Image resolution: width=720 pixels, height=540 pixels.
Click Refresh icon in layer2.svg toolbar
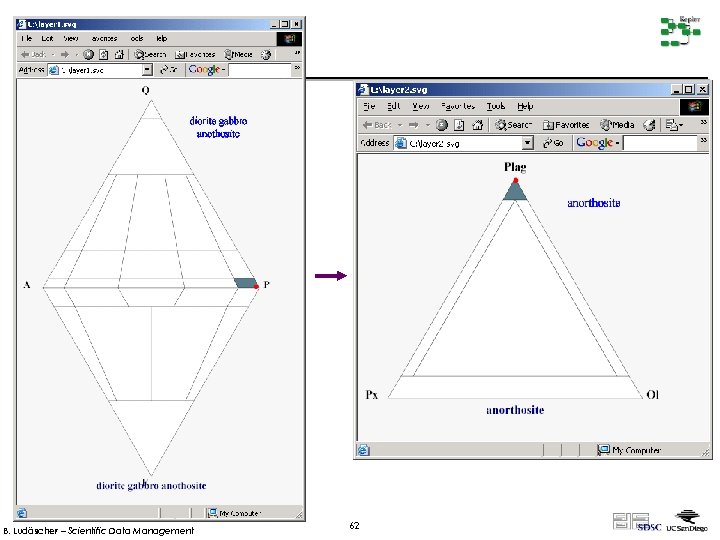tap(459, 124)
